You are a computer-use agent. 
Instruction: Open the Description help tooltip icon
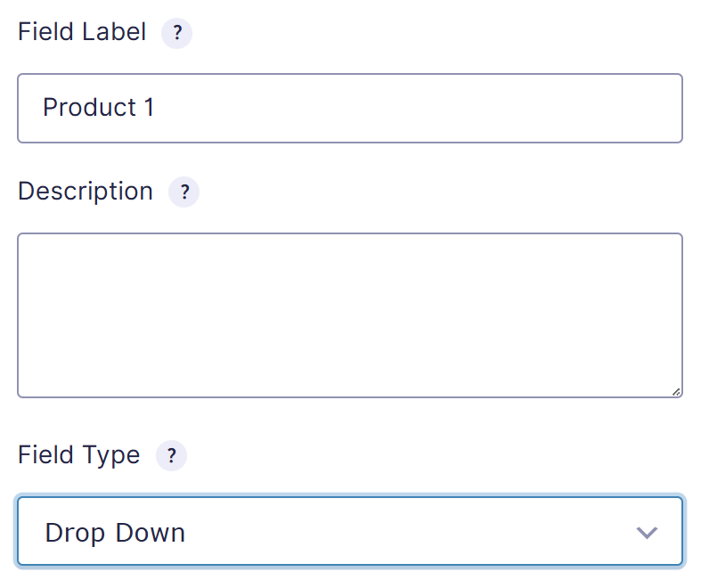pos(183,192)
